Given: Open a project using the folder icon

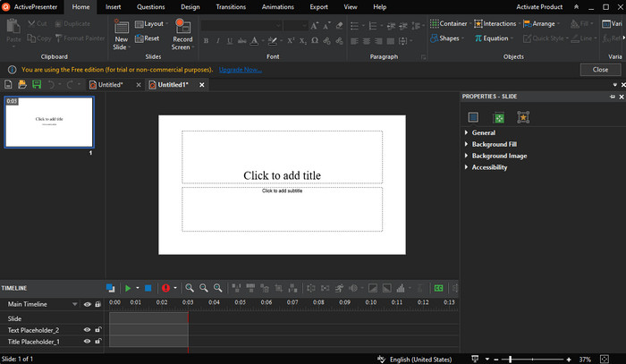Looking at the screenshot, I should [22, 84].
